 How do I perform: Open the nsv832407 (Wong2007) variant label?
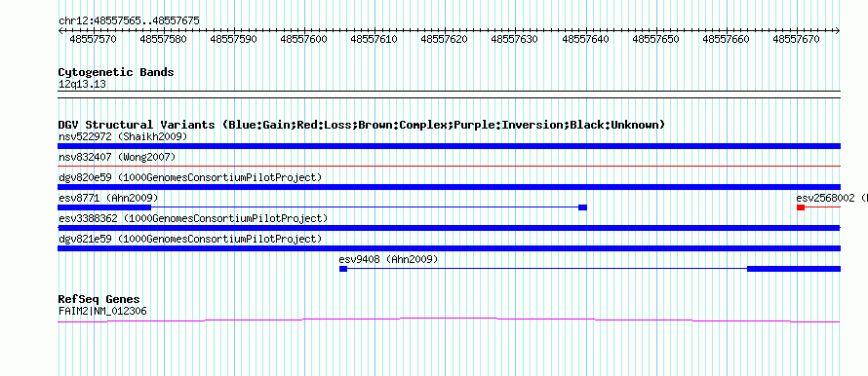pyautogui.click(x=117, y=157)
